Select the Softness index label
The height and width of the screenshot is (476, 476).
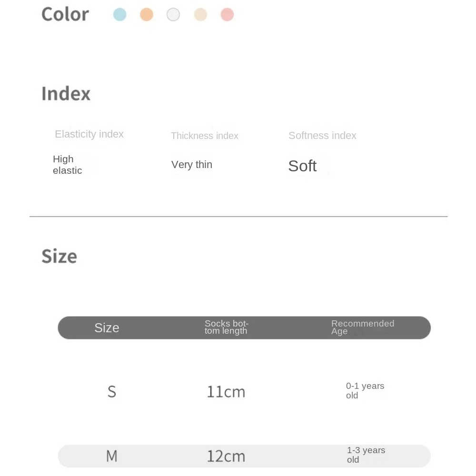tap(322, 136)
